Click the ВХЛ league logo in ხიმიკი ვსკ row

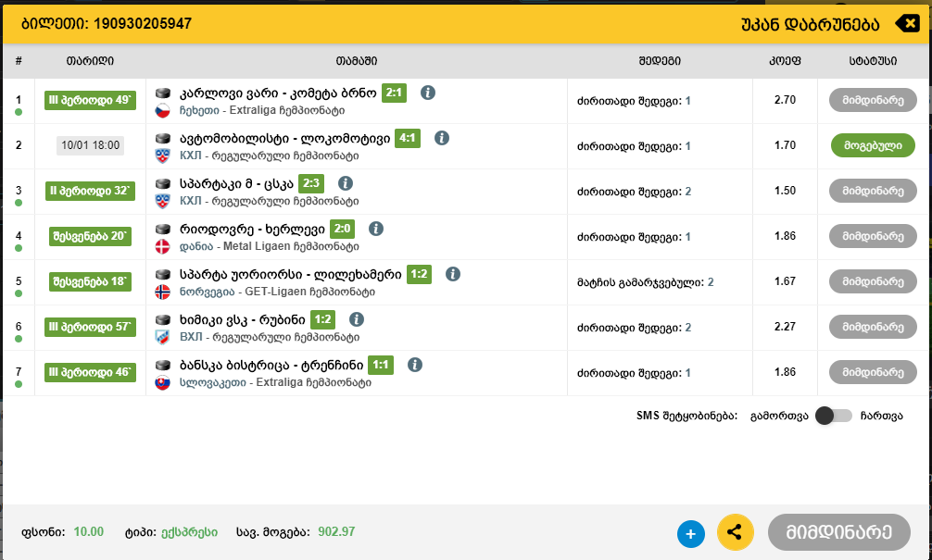click(162, 337)
